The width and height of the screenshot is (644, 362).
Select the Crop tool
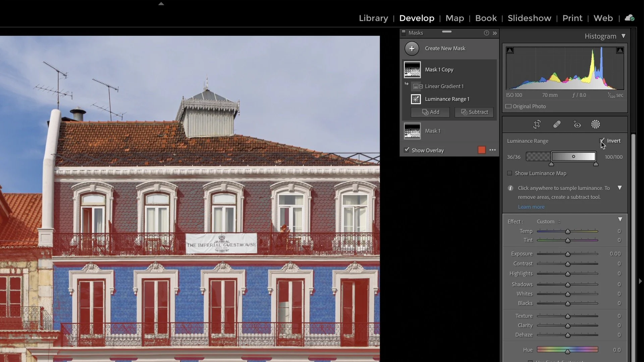[537, 124]
